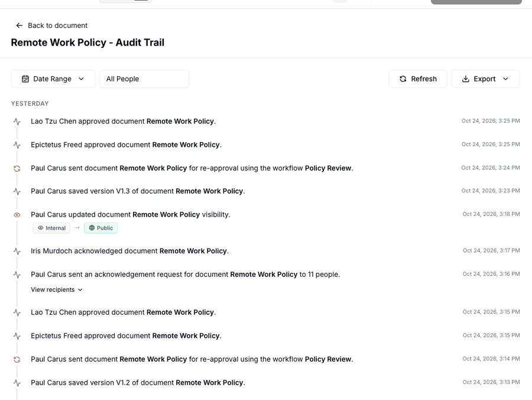Open the Date Range dropdown
This screenshot has height=400, width=532.
(53, 79)
